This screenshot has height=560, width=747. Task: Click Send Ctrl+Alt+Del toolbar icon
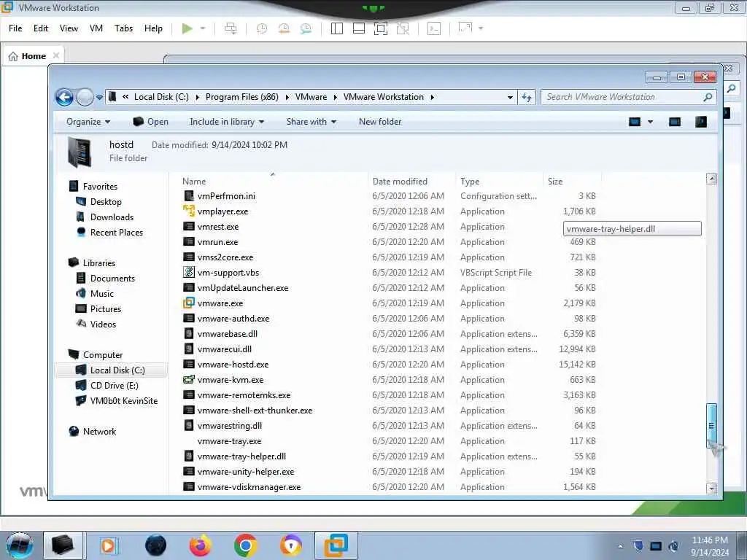tap(231, 28)
